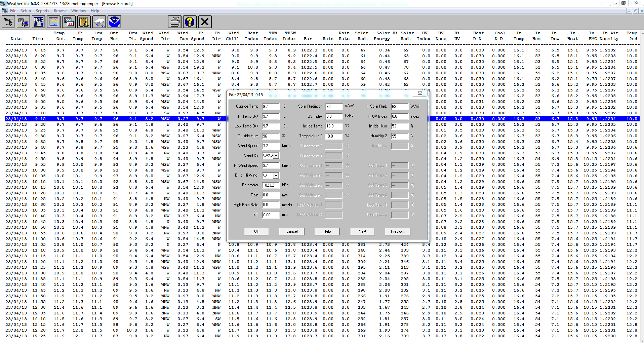Click the 'Time' column header

38,39
